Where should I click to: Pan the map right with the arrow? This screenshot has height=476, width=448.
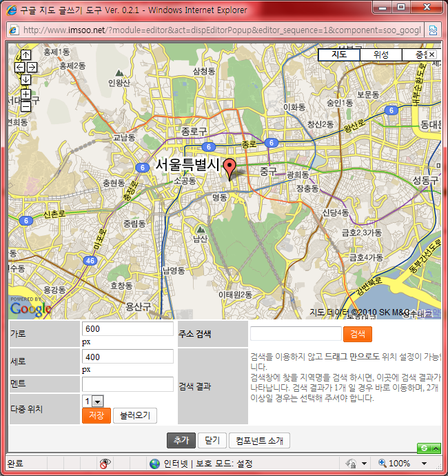pos(32,67)
